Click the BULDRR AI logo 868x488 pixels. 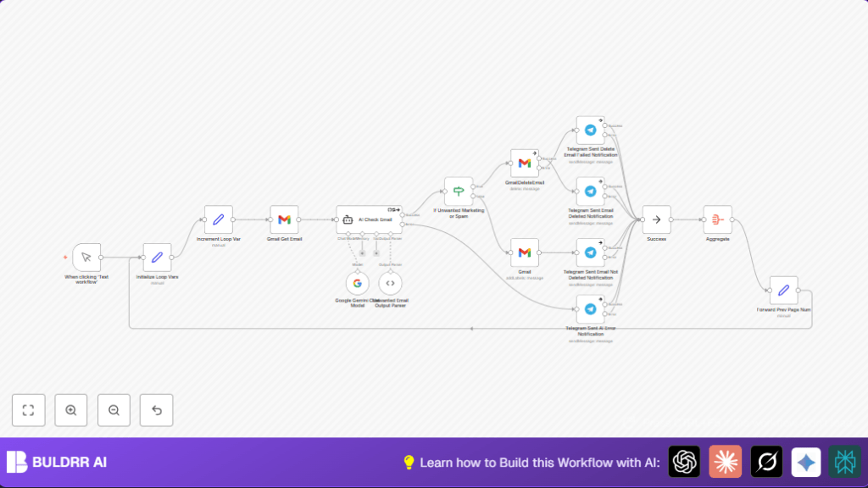(x=58, y=463)
